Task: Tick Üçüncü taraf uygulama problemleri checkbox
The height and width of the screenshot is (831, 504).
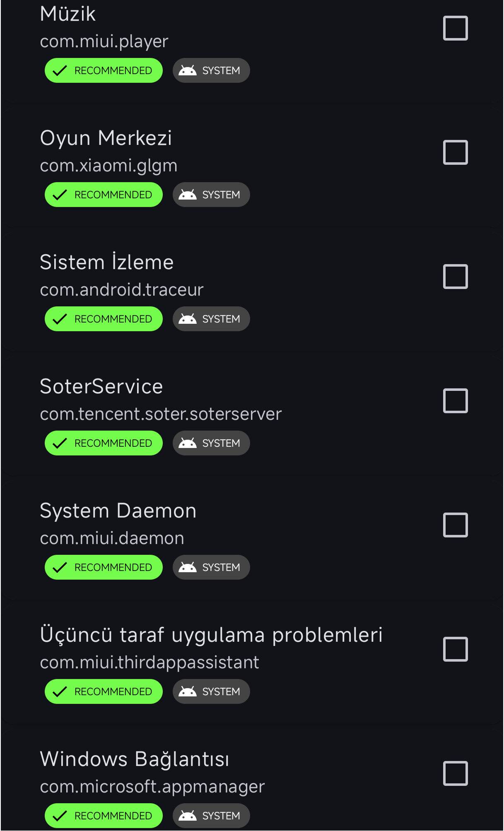Action: 455,649
